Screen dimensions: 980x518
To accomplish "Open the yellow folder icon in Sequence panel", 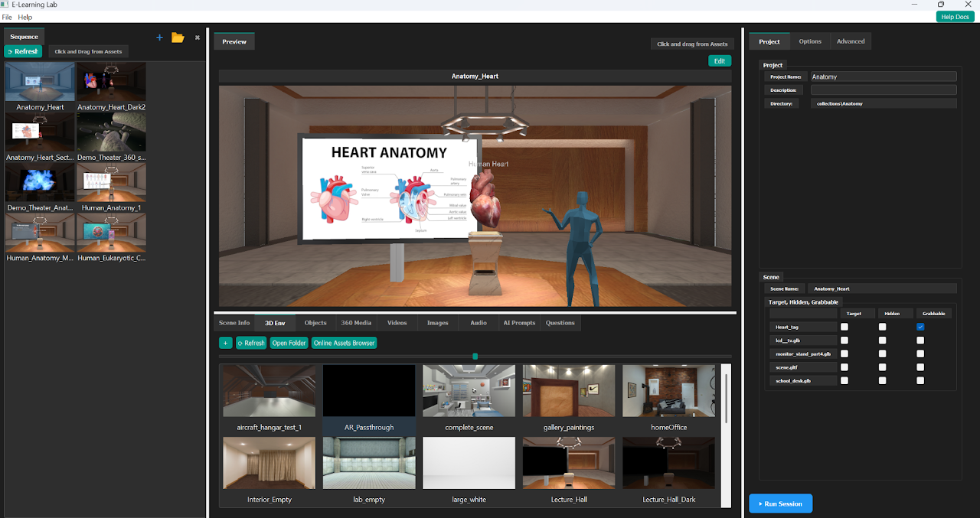I will [178, 37].
